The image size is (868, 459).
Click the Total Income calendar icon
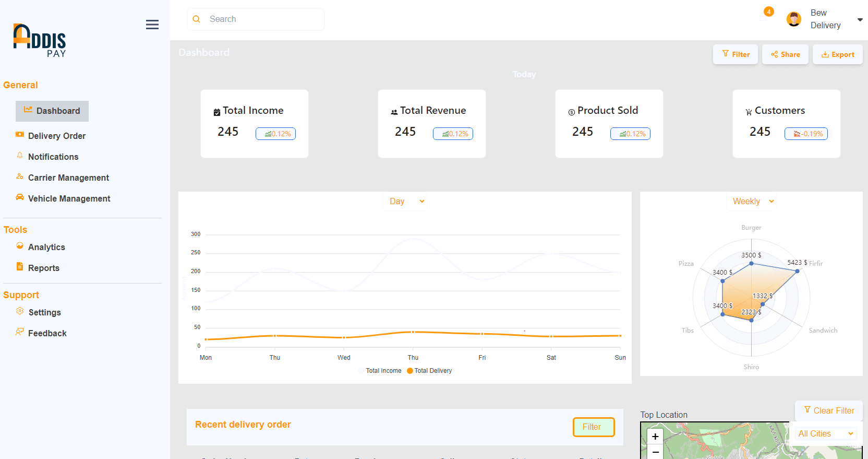tap(217, 112)
